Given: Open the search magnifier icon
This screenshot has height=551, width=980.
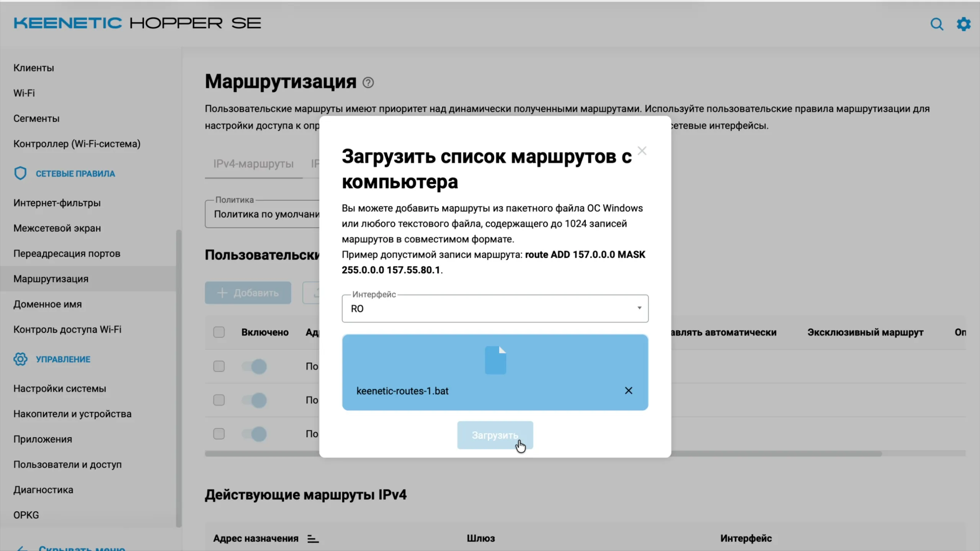Looking at the screenshot, I should coord(937,24).
